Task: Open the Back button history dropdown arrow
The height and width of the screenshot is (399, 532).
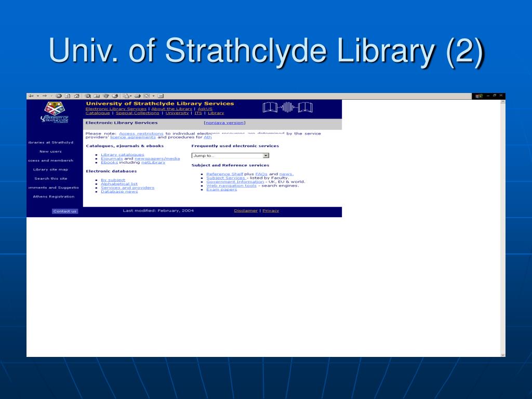Action: (37, 96)
